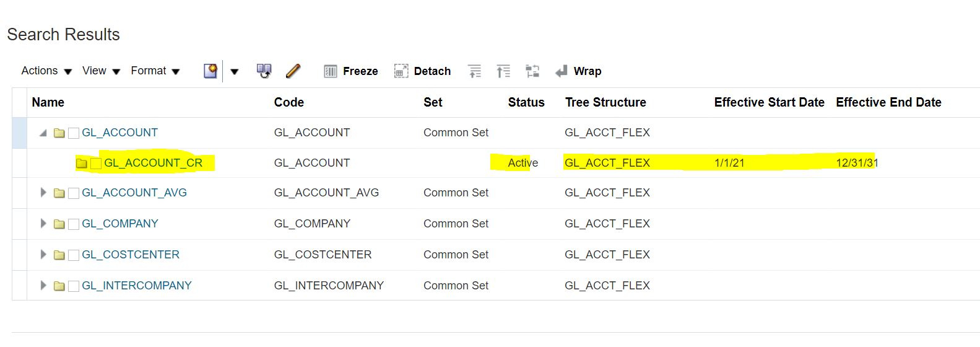Click the Freeze column button
The height and width of the screenshot is (347, 980).
(x=351, y=71)
